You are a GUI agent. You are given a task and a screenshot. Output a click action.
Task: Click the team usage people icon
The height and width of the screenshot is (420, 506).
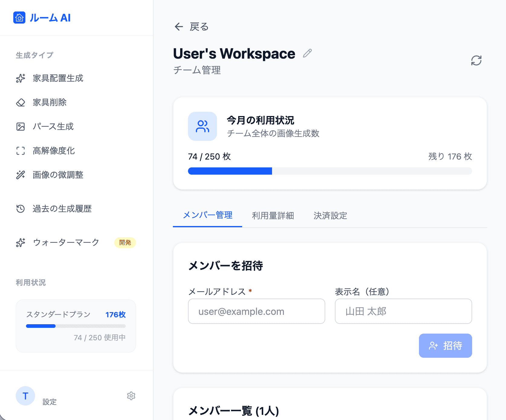point(202,126)
